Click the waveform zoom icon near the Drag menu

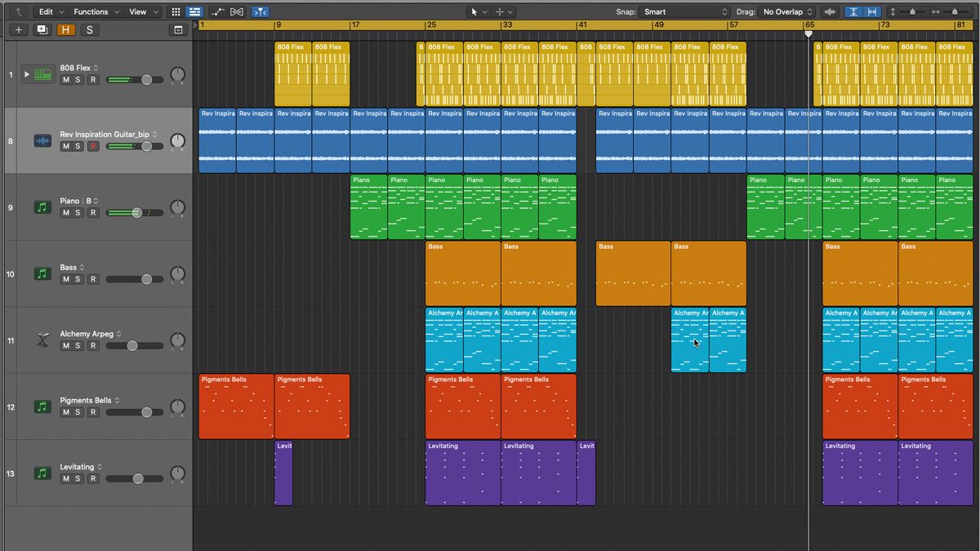click(830, 11)
